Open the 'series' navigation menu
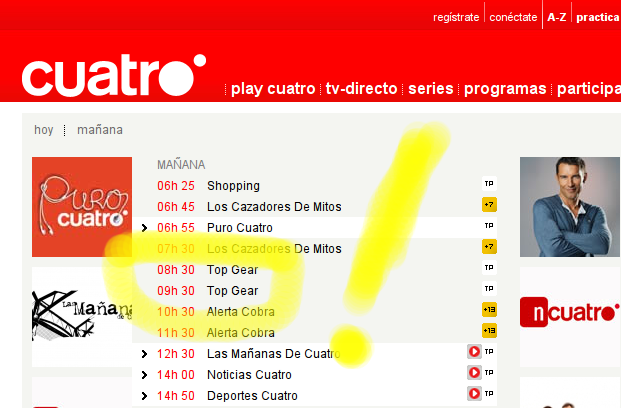This screenshot has height=408, width=621. click(x=430, y=89)
